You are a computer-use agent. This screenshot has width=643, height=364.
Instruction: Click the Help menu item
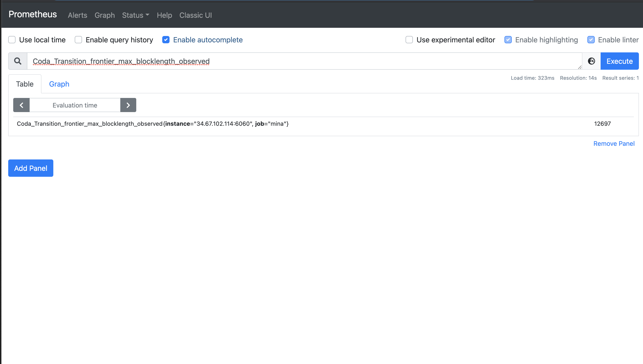pyautogui.click(x=165, y=15)
